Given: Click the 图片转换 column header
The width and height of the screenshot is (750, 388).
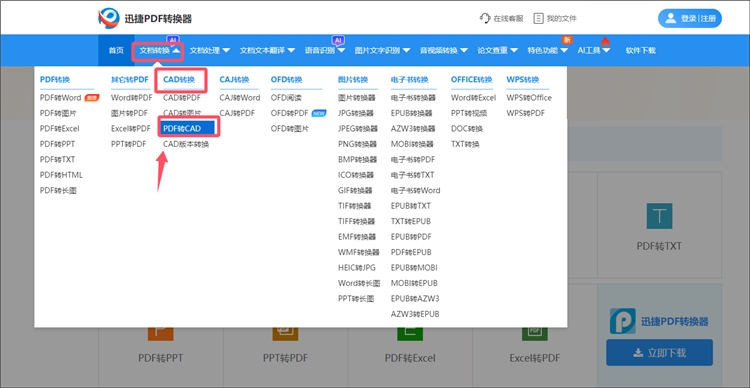Looking at the screenshot, I should coord(353,79).
